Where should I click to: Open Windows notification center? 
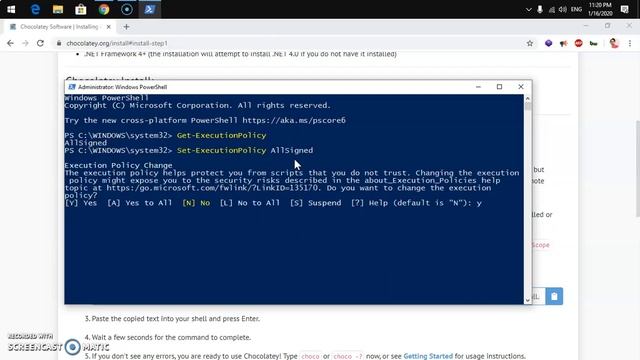(x=624, y=9)
